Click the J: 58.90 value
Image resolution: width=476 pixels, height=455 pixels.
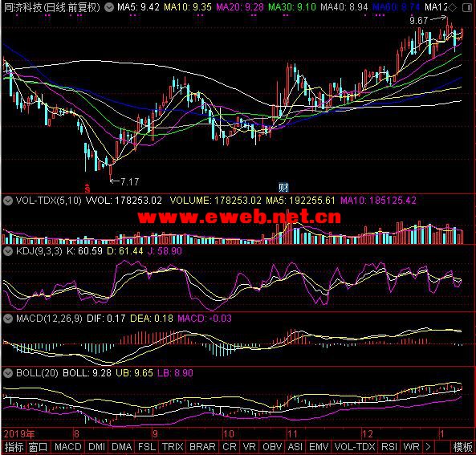point(165,251)
